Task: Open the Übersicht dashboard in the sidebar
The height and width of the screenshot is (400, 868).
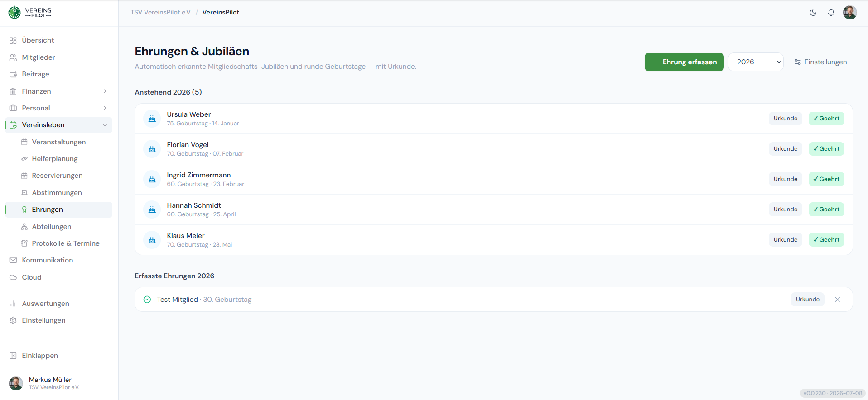Action: pos(58,40)
